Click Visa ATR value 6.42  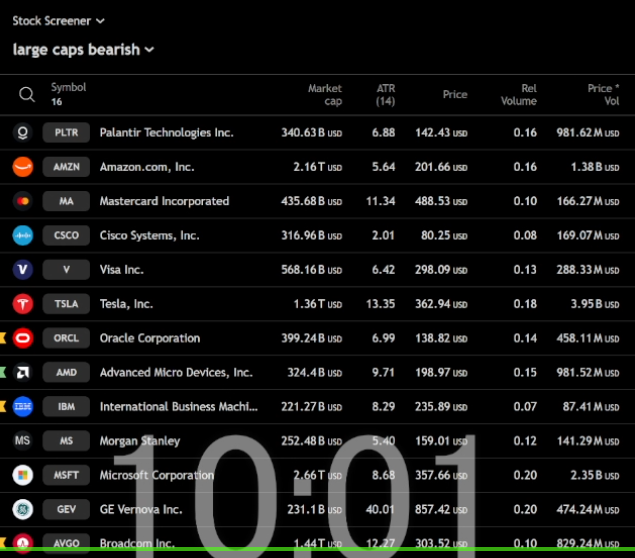(x=383, y=270)
